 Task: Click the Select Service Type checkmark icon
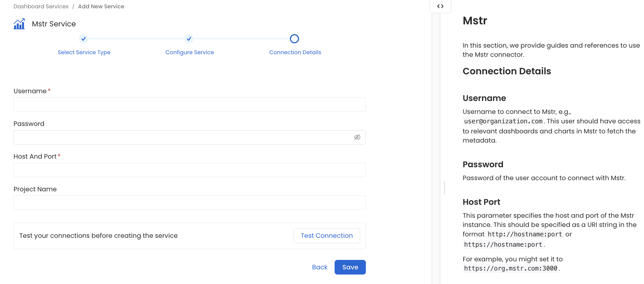(83, 39)
